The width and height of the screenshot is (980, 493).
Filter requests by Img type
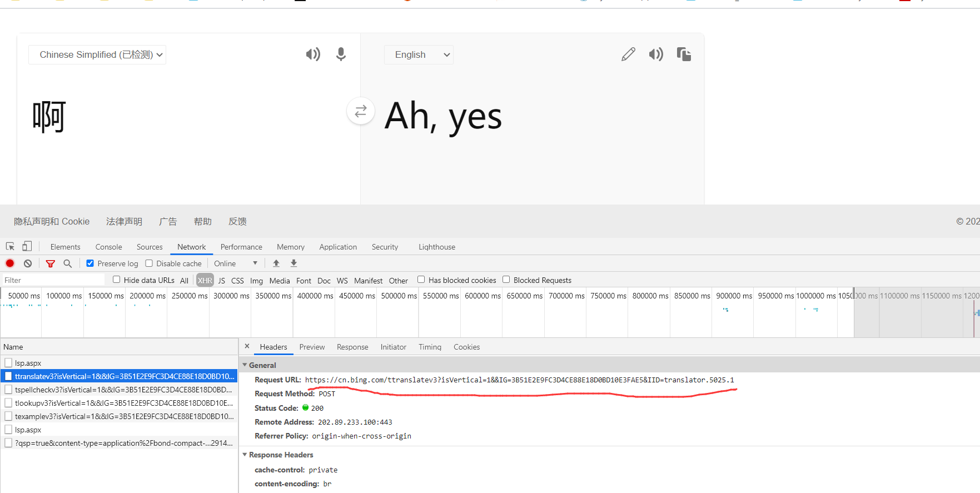click(256, 281)
